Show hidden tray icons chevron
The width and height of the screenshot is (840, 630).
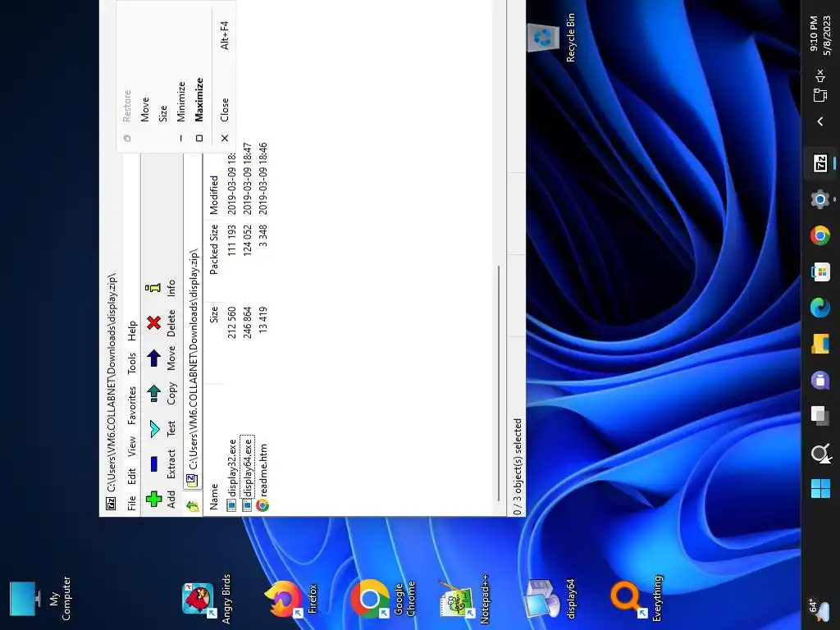[820, 121]
